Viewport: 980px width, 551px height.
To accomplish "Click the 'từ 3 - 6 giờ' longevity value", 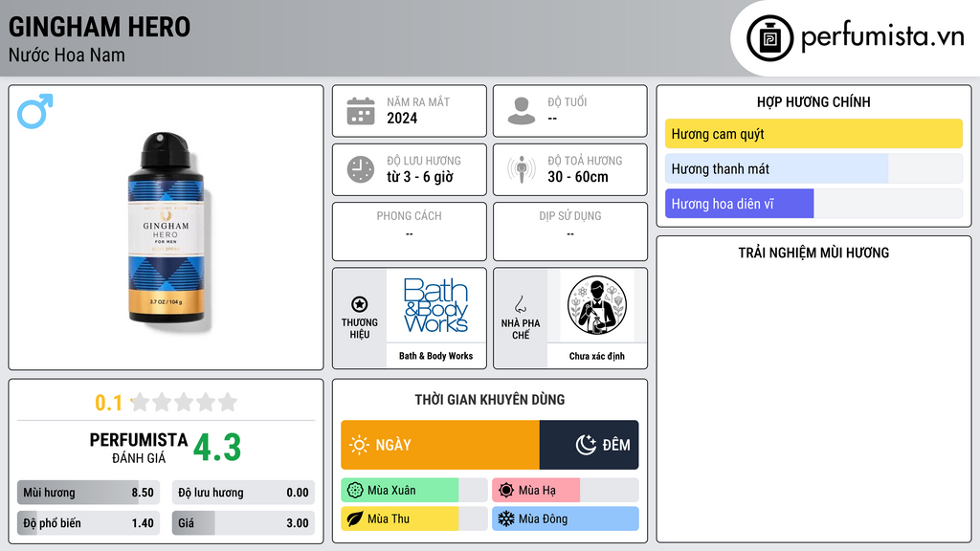I will [420, 177].
